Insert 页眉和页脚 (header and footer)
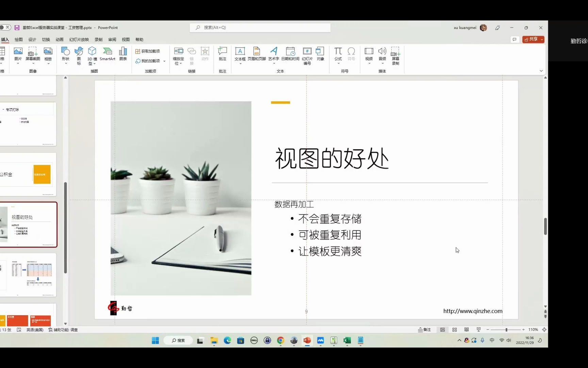This screenshot has height=368, width=588. 256,55
